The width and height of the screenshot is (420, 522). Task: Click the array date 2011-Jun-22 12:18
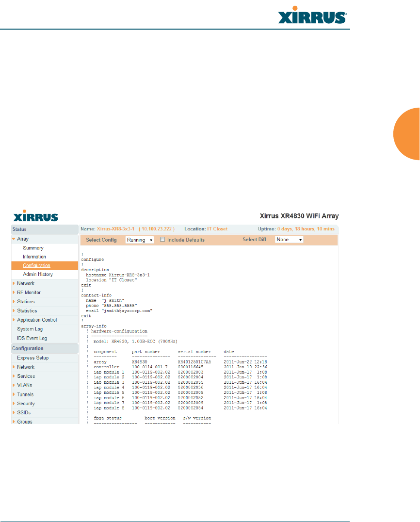245,362
